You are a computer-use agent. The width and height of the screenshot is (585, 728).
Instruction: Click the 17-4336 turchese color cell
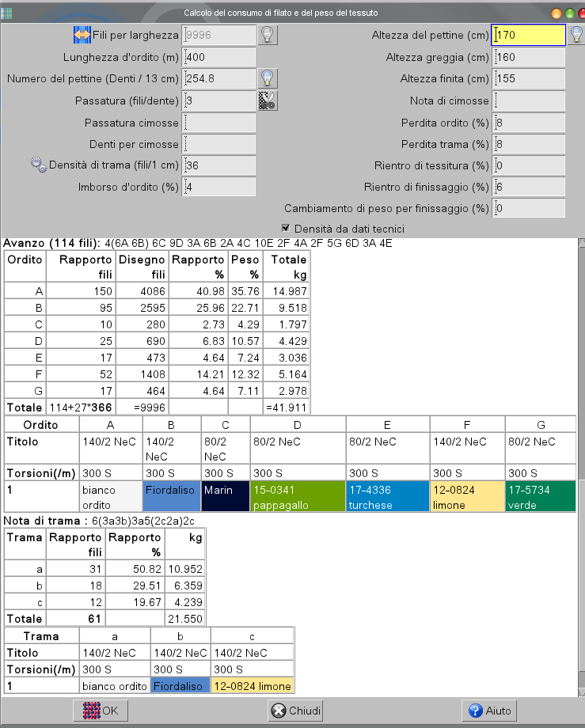coord(388,497)
